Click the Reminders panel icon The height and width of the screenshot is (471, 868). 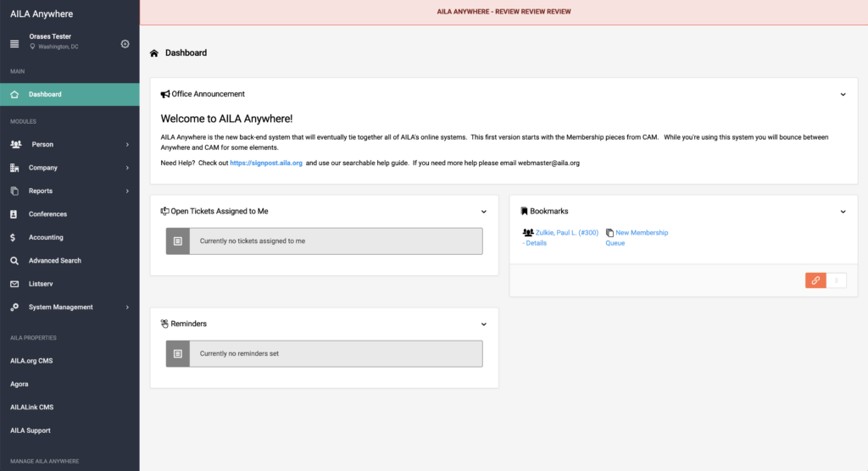(x=164, y=324)
